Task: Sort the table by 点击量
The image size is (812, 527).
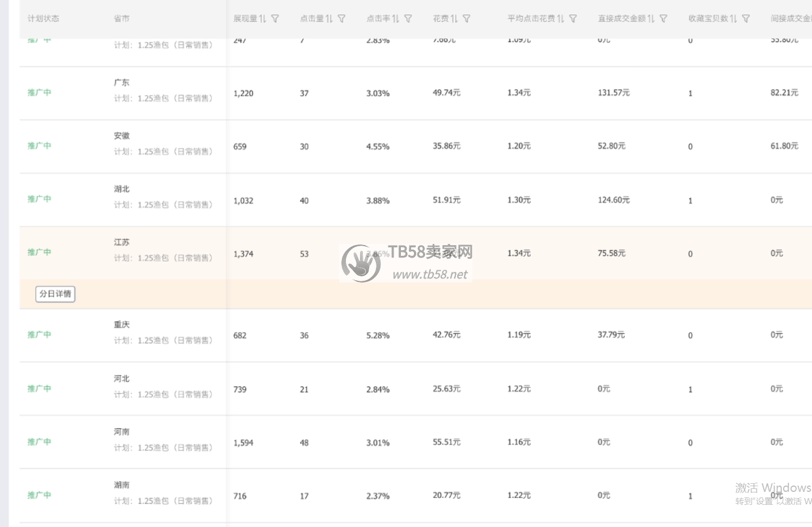Action: point(329,19)
